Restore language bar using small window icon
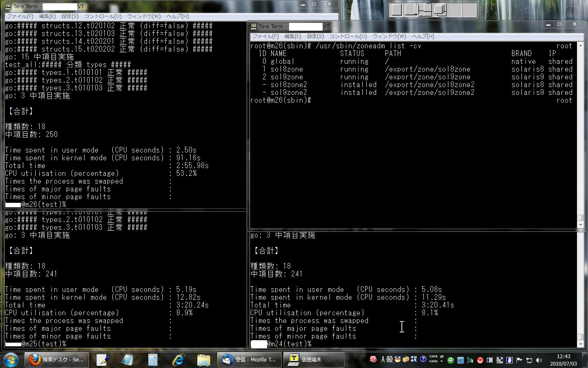Viewport: 588px width, 368px height. (x=441, y=357)
